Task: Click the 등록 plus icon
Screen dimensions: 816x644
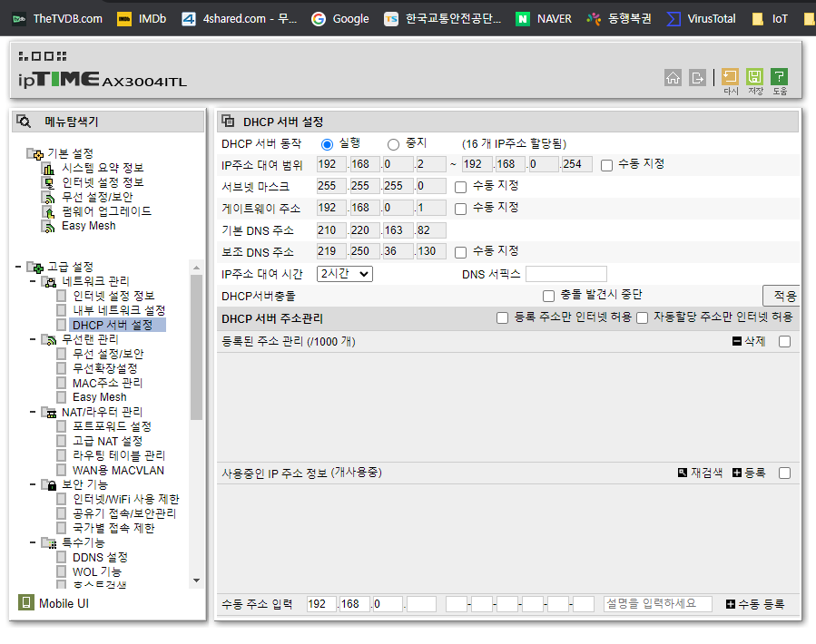Action: 737,473
